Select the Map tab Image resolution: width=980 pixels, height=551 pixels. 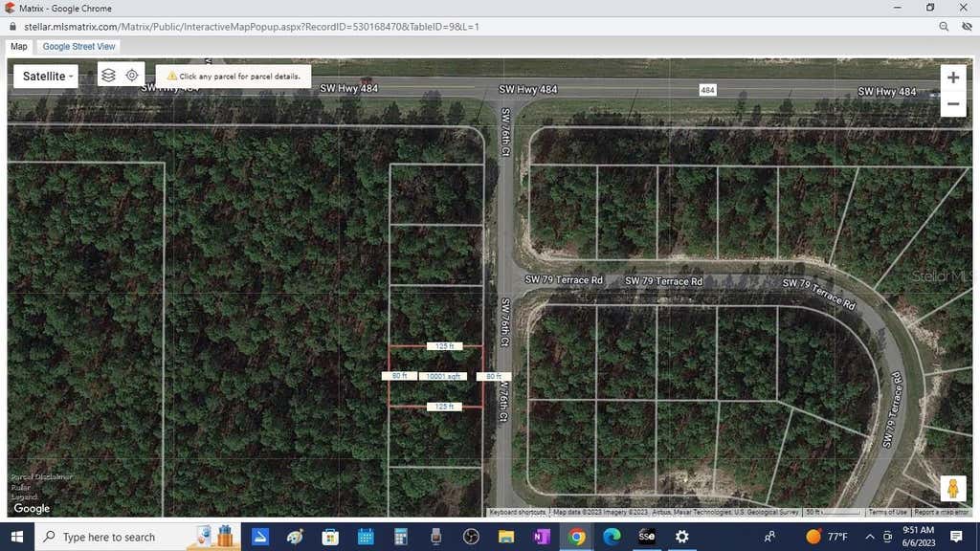click(x=19, y=47)
